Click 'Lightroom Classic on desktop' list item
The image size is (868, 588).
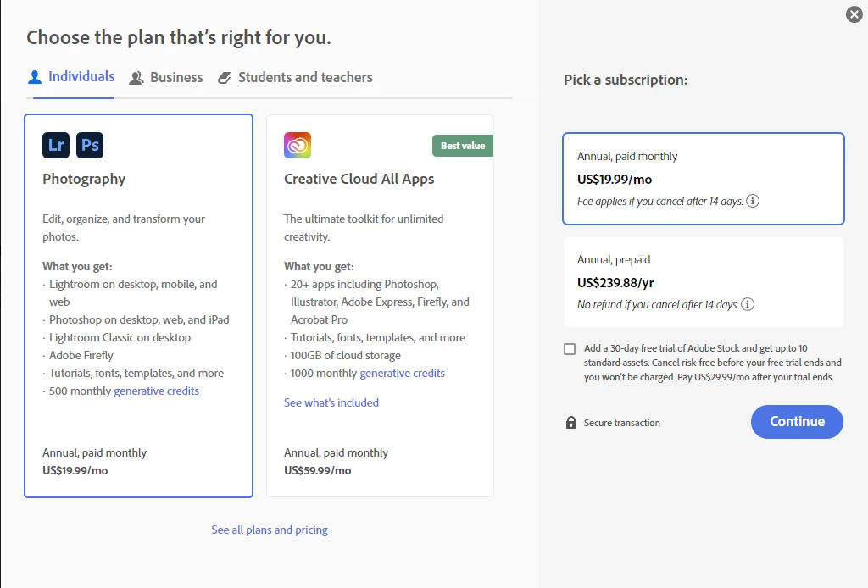tap(120, 337)
